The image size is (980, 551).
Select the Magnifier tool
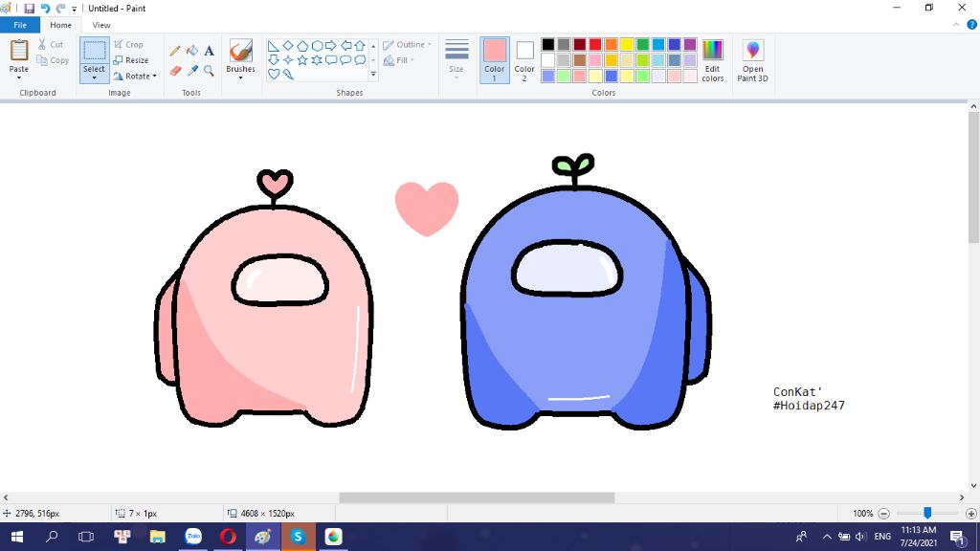tap(209, 71)
